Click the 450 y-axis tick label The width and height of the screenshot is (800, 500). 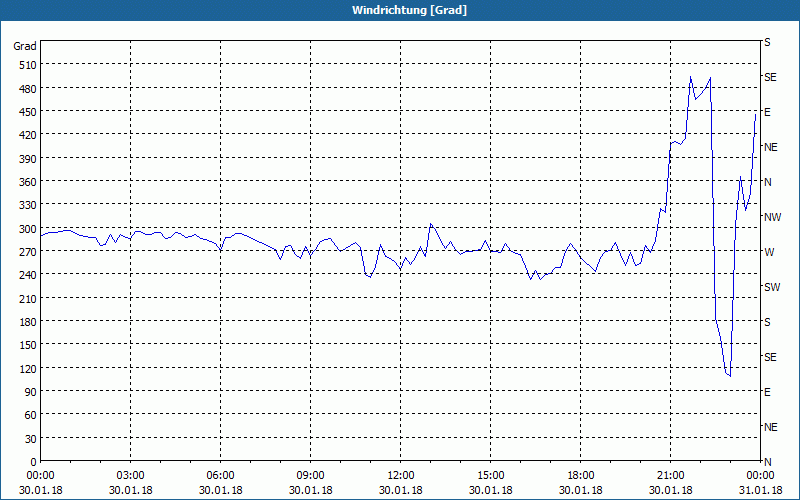pos(28,112)
